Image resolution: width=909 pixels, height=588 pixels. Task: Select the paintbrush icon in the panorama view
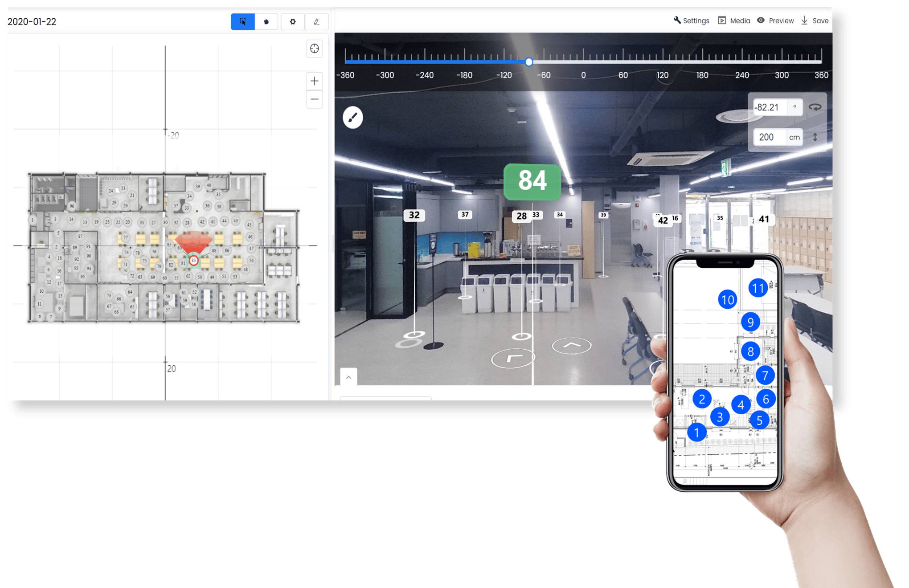352,117
